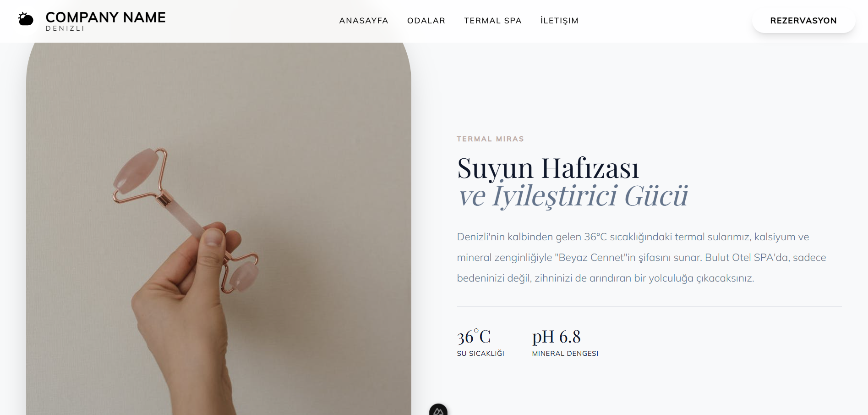Click the Suyun Hafızası heading

(548, 168)
